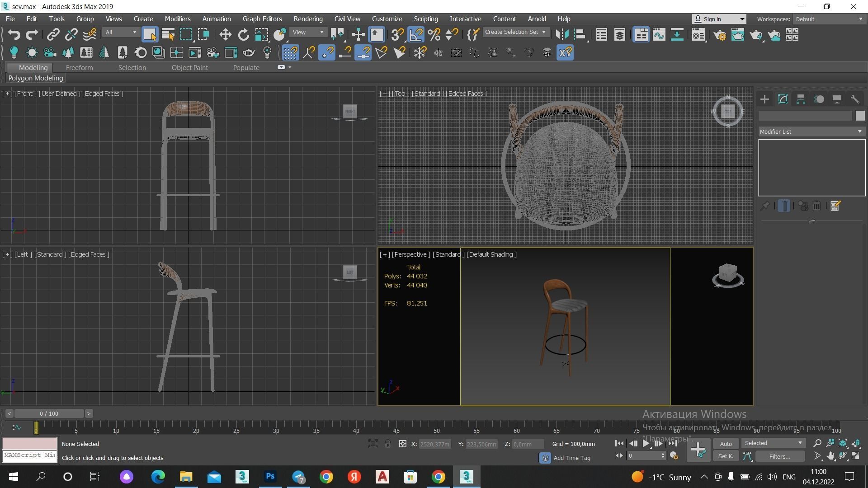Click the Set K. button

click(x=726, y=456)
